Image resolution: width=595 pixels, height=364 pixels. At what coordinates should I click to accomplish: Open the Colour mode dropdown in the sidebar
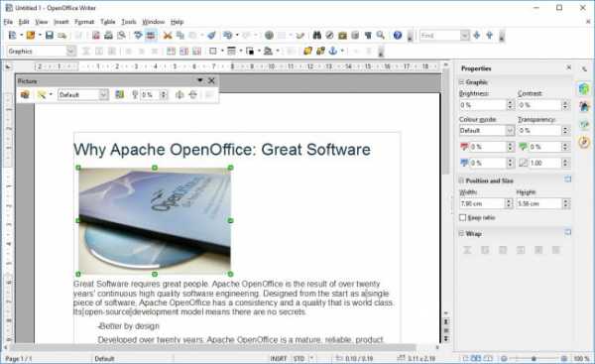[510, 131]
